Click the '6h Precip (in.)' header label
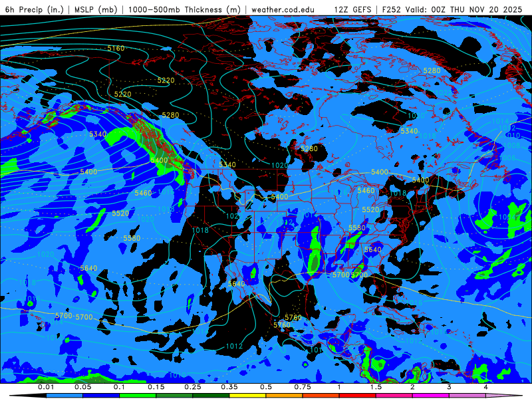The height and width of the screenshot is (399, 532). tap(35, 9)
